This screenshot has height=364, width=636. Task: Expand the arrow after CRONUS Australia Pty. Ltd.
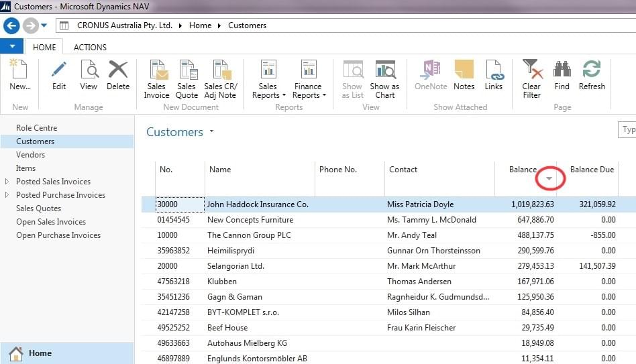click(x=180, y=26)
